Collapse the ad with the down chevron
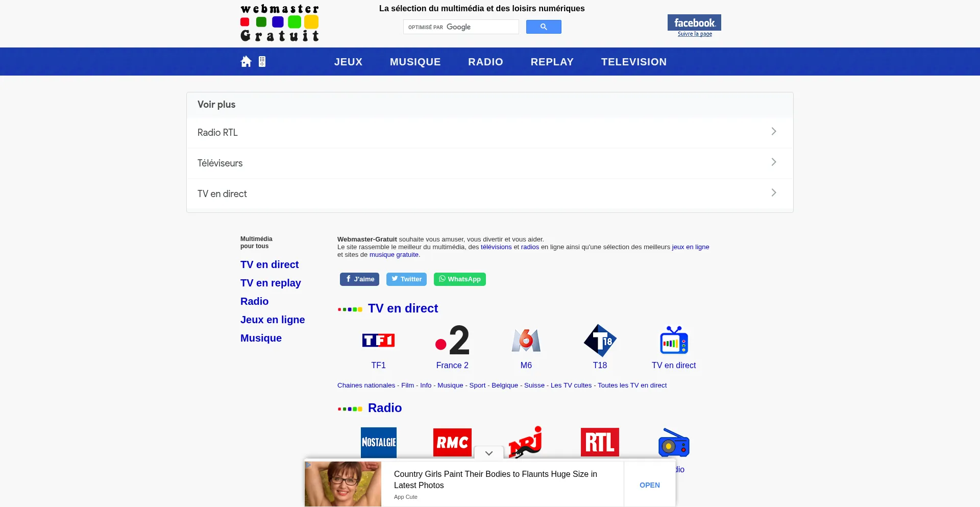 coord(488,453)
